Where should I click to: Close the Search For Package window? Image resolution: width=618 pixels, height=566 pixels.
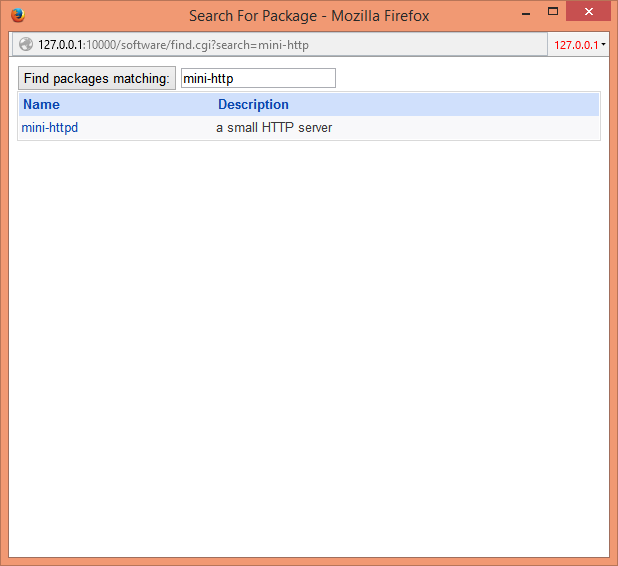pos(588,11)
